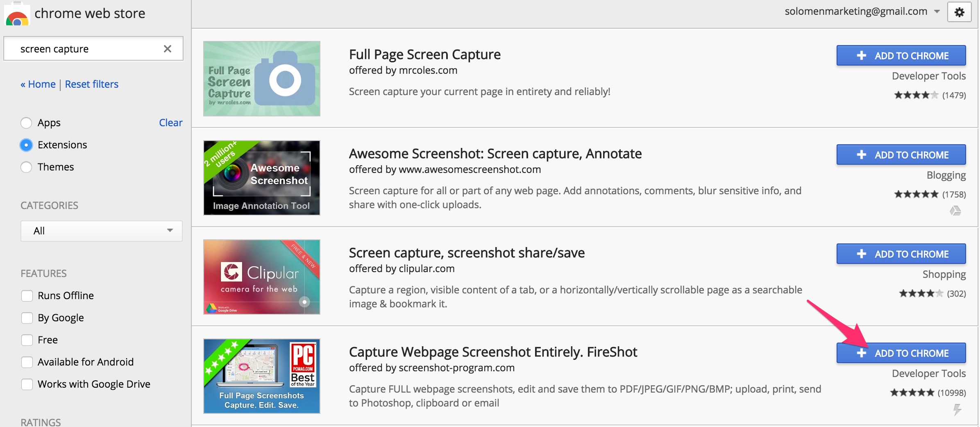
Task: Add Full Page Screen Capture to Chrome
Action: [901, 56]
